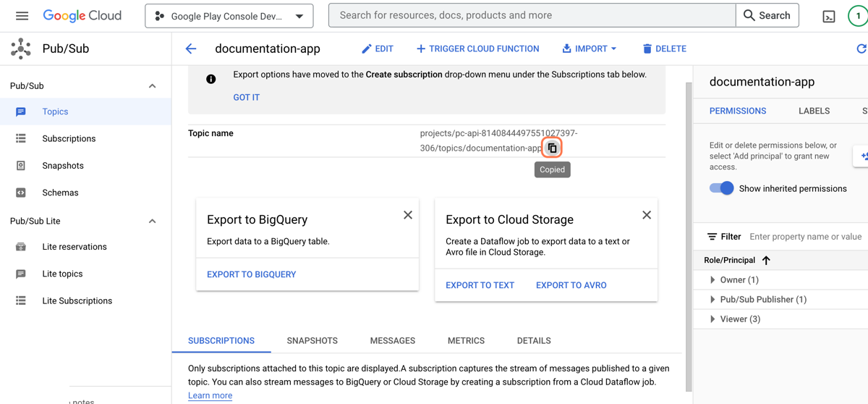Click the Snapshots sidebar icon
Screen dimensions: 868x404
coord(21,166)
